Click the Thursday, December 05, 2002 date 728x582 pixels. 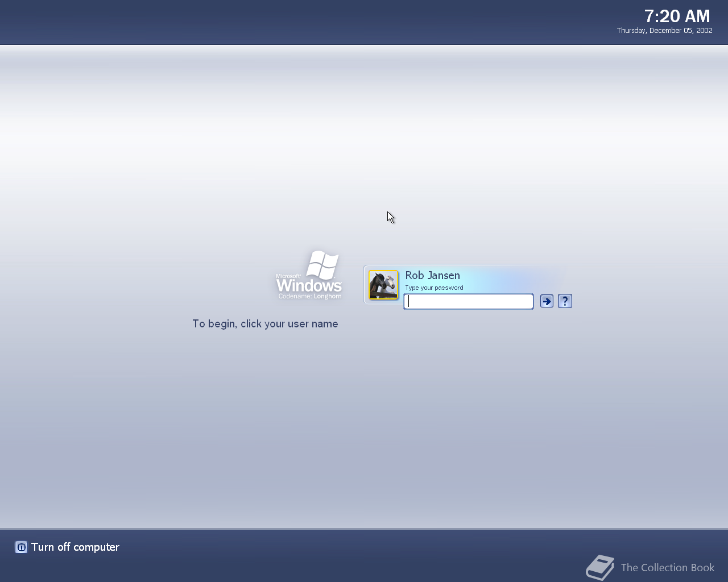click(664, 31)
